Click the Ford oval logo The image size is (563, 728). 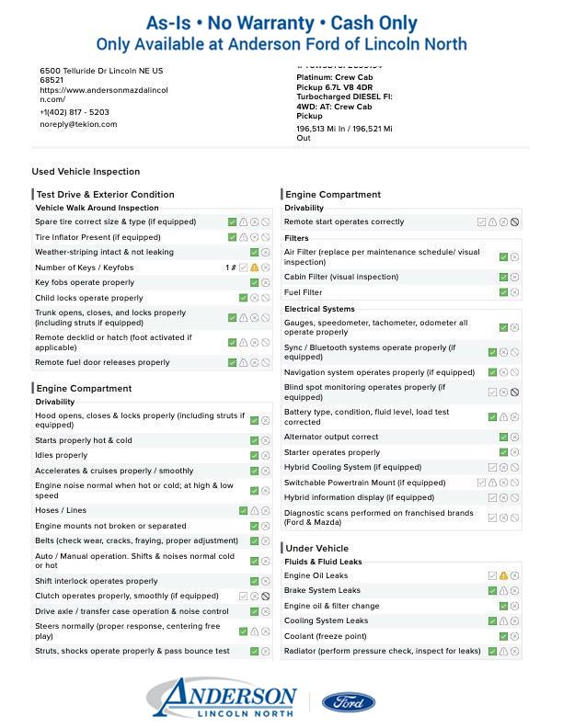tap(348, 702)
